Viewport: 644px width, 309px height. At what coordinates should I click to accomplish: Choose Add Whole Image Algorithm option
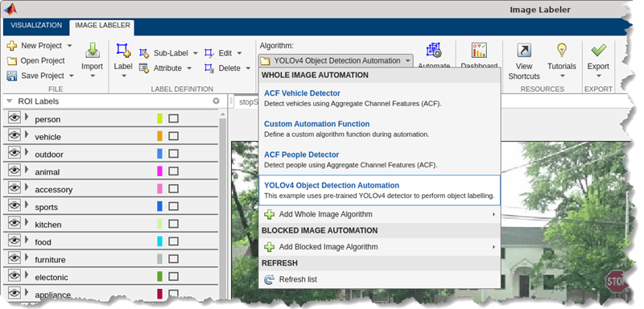tap(379, 214)
